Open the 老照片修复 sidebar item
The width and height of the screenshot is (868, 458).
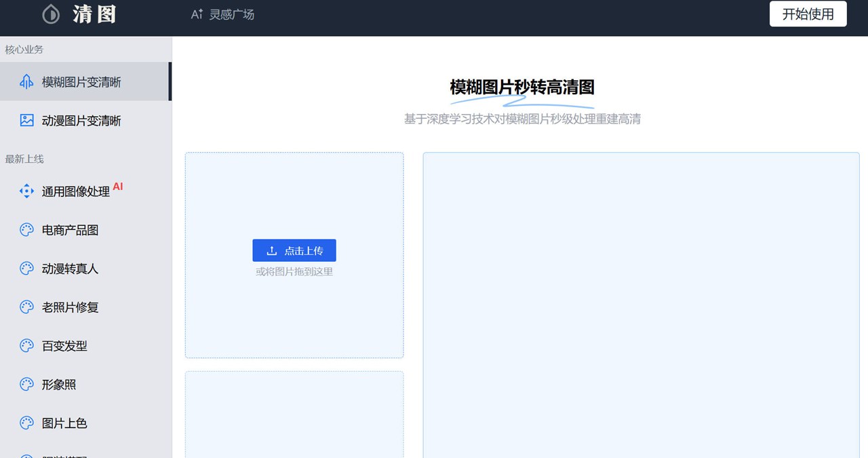click(85, 307)
